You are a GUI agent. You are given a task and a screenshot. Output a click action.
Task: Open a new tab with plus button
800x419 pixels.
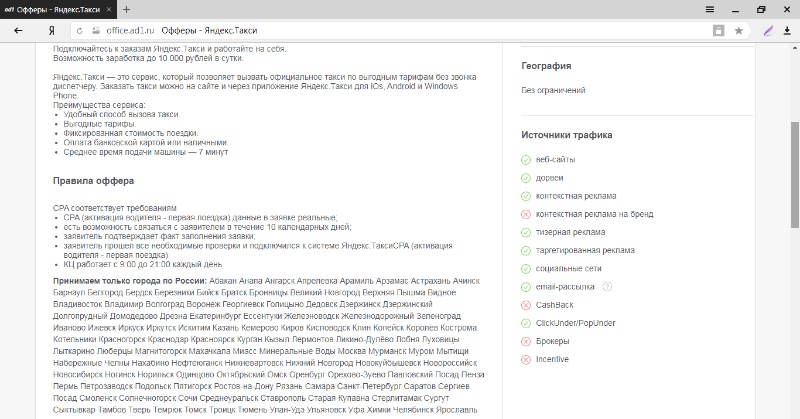tap(126, 9)
